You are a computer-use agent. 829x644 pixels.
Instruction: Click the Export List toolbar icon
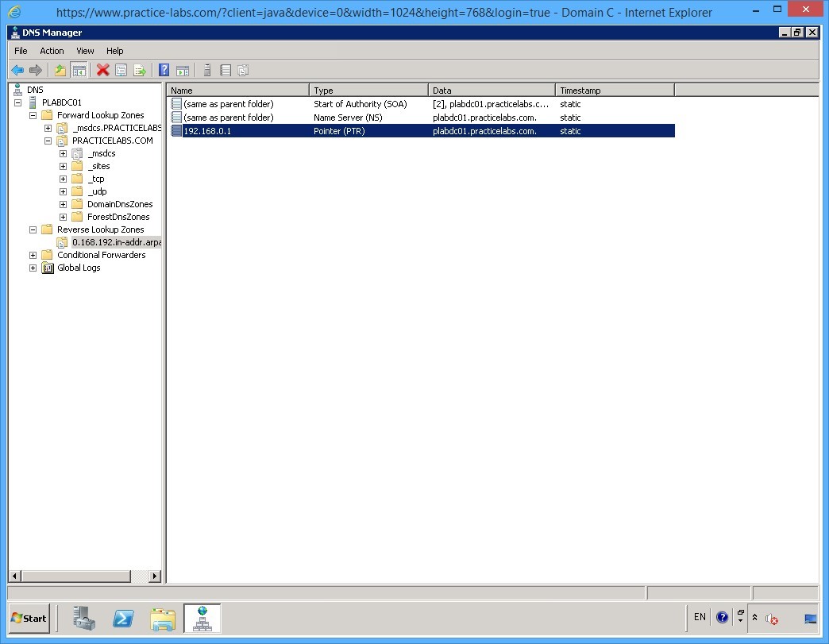(141, 70)
